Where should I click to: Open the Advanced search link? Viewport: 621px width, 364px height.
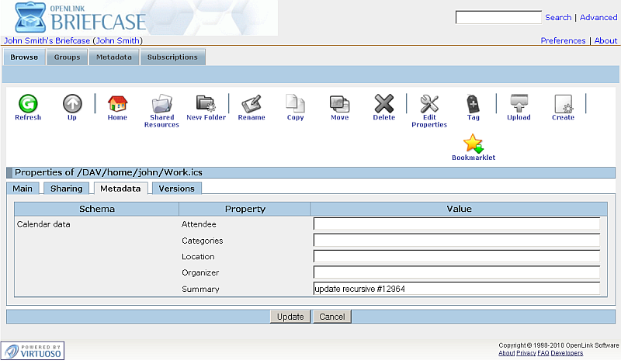pyautogui.click(x=598, y=17)
